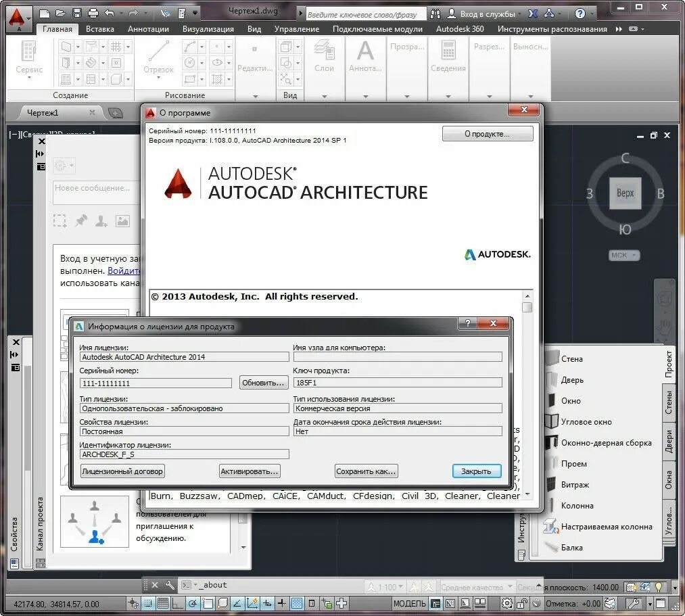Viewport: 685px width, 616px height.
Task: Open the Среднее качество quality dropdown
Action: pos(476,587)
